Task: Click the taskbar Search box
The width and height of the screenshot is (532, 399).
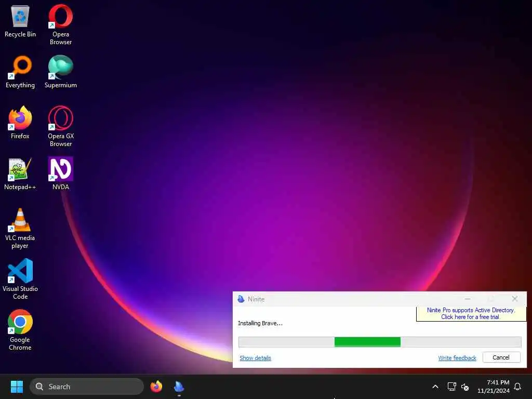Action: point(87,387)
